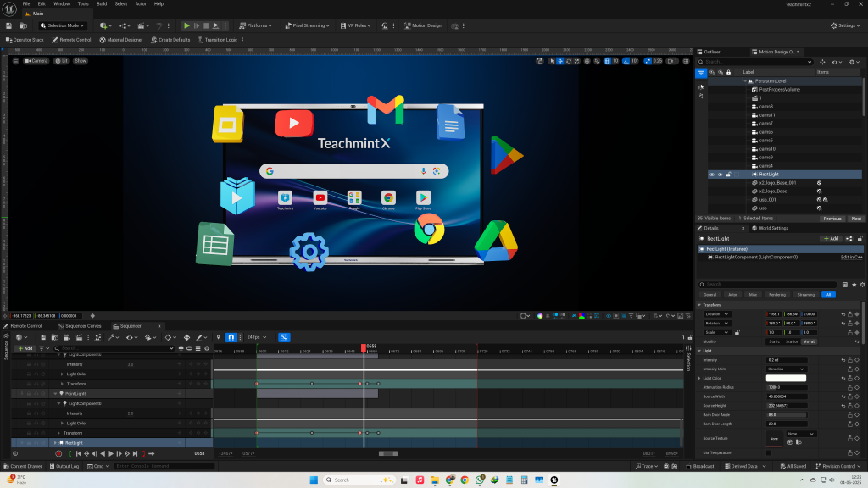The image size is (868, 488).
Task: Open the Sequencer track filter dropdown
Action: (42, 348)
